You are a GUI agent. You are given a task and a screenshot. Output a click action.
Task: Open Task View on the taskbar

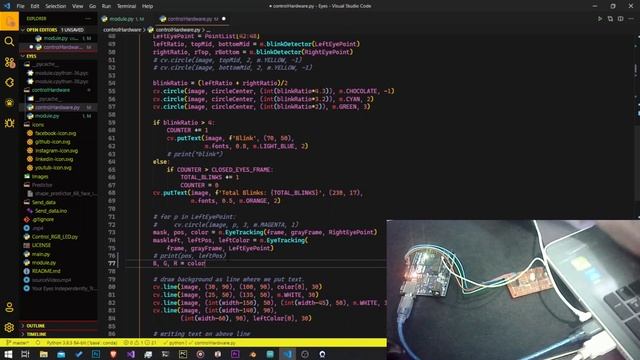click(25, 354)
